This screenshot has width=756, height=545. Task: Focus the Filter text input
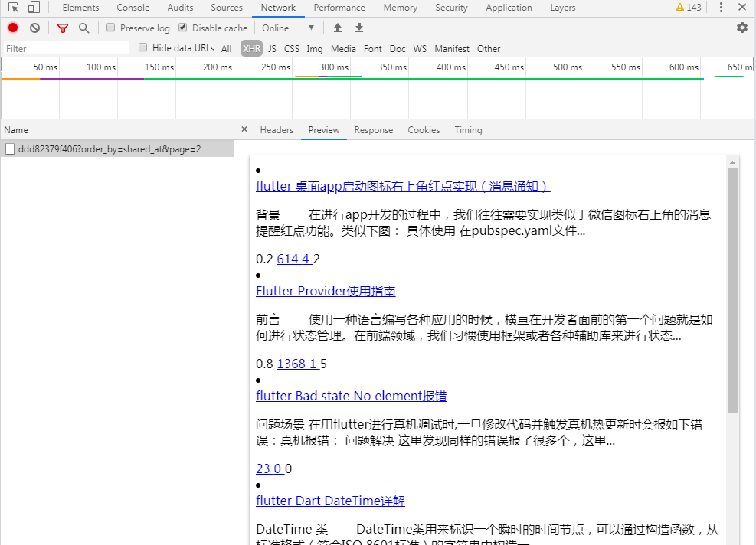(66, 49)
